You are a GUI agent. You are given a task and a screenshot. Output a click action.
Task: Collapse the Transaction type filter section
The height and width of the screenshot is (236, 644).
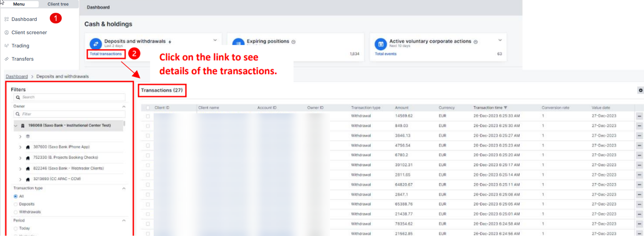124,188
